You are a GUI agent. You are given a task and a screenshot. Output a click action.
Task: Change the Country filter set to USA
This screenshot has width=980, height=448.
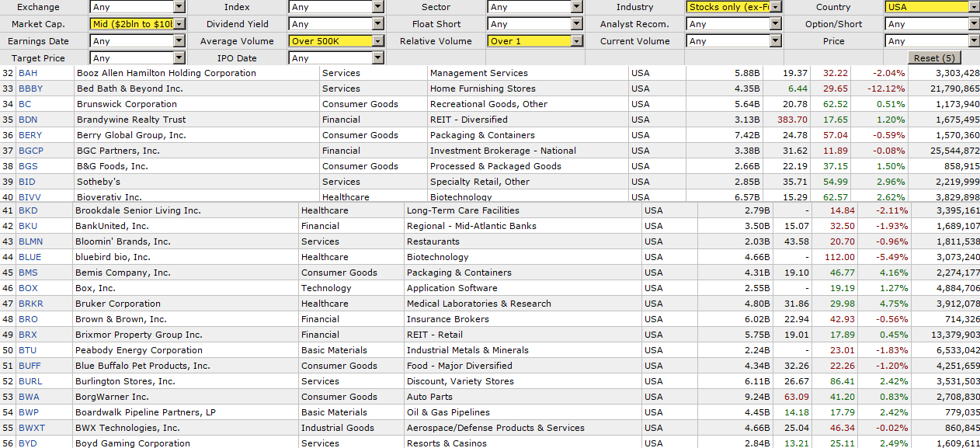coord(932,7)
